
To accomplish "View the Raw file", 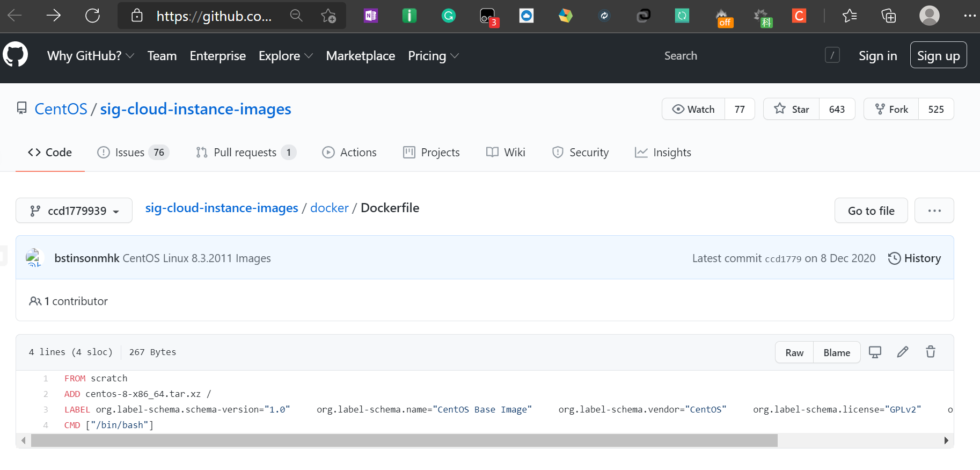I will coord(794,352).
